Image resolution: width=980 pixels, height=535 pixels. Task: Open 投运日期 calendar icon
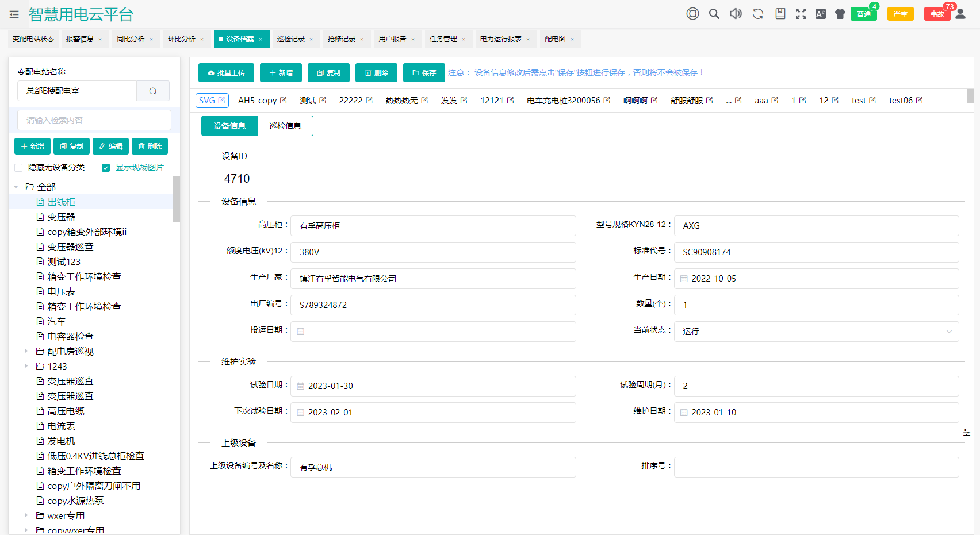click(x=300, y=332)
